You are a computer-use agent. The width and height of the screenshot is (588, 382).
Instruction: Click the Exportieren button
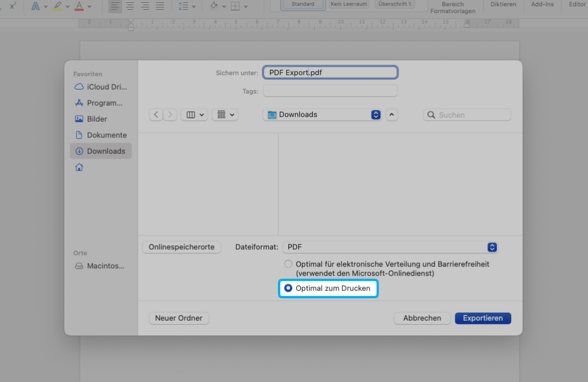(x=482, y=318)
